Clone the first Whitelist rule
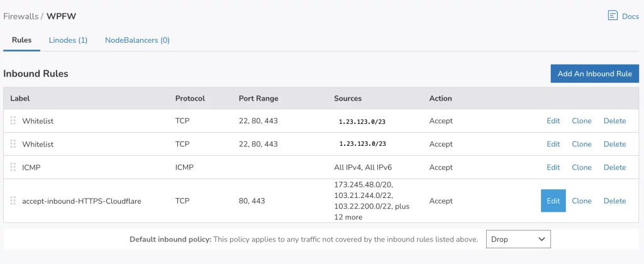The image size is (644, 264). pos(582,121)
